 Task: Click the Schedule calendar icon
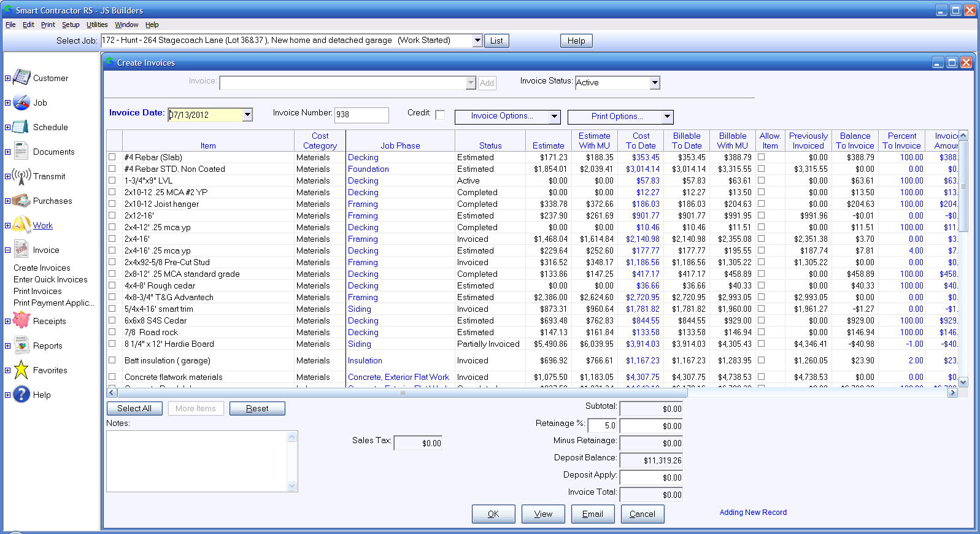click(x=21, y=126)
